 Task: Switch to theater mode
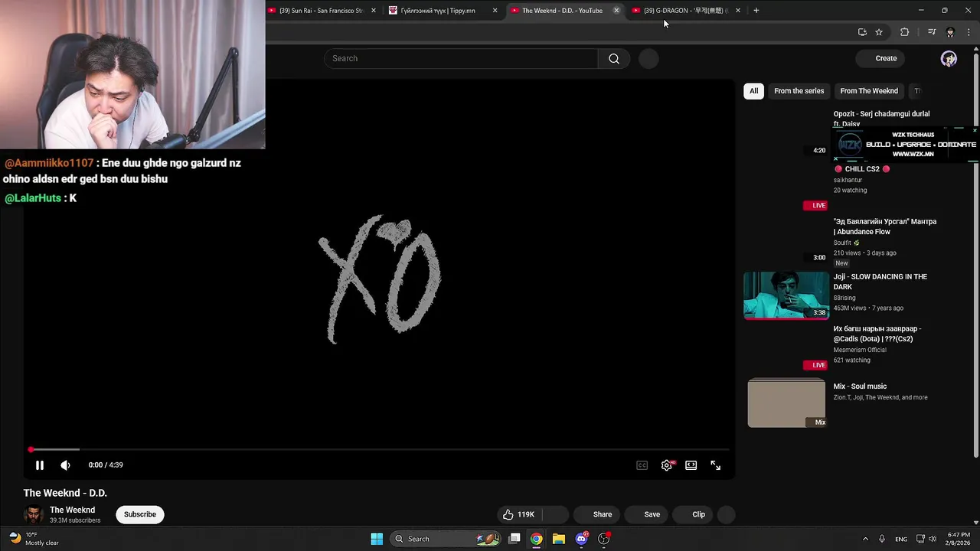tap(691, 465)
